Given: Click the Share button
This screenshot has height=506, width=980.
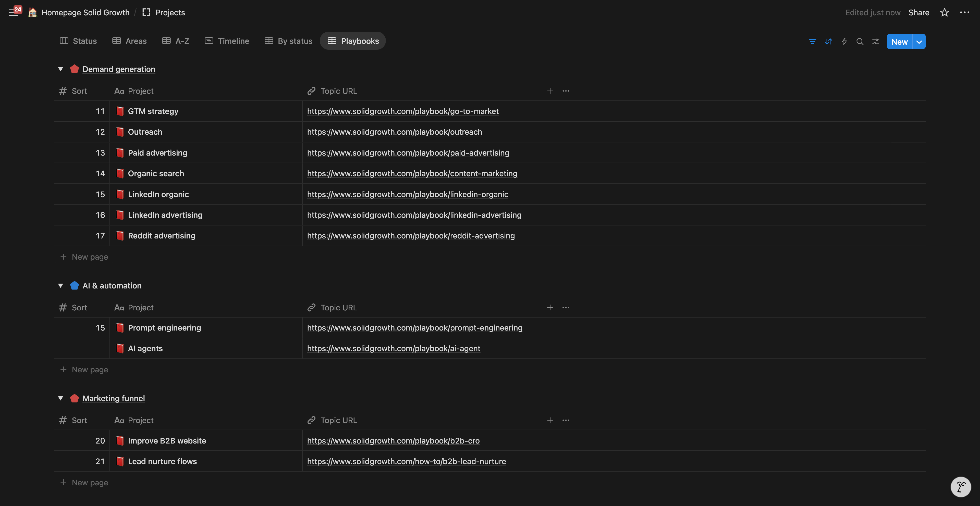Looking at the screenshot, I should pos(918,12).
